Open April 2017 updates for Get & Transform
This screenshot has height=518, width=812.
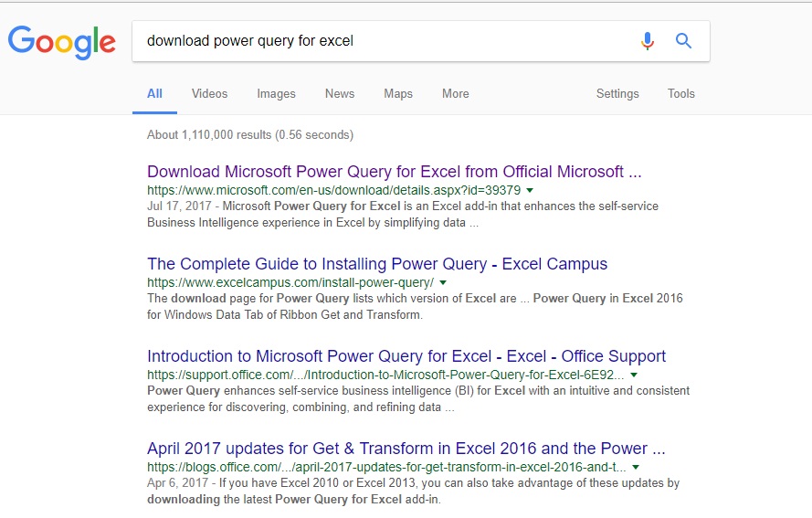point(406,449)
